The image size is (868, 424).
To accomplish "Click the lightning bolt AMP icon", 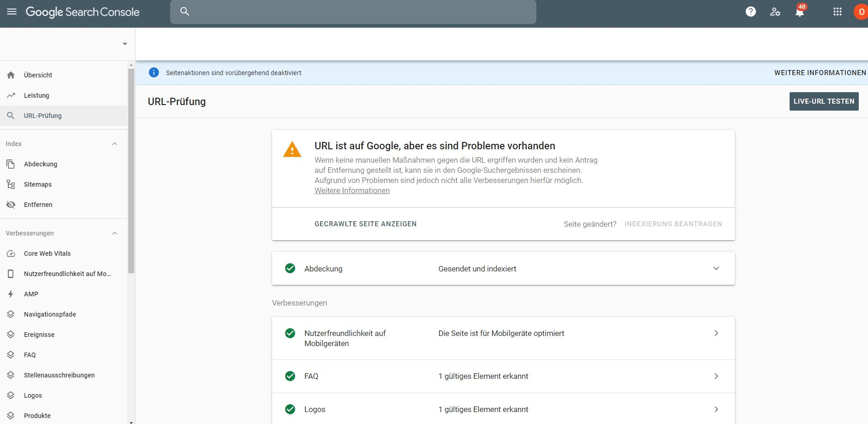I will (x=11, y=294).
